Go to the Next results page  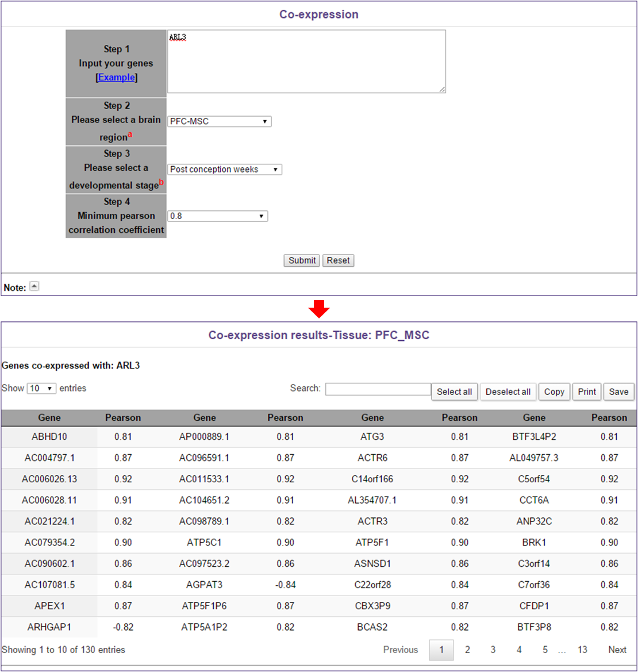tap(617, 650)
